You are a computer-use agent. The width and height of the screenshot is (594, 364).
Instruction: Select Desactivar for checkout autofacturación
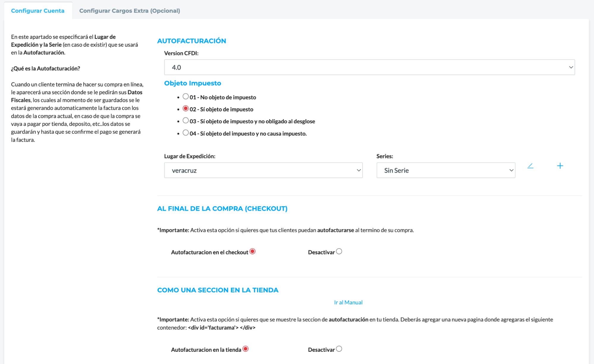pos(339,251)
